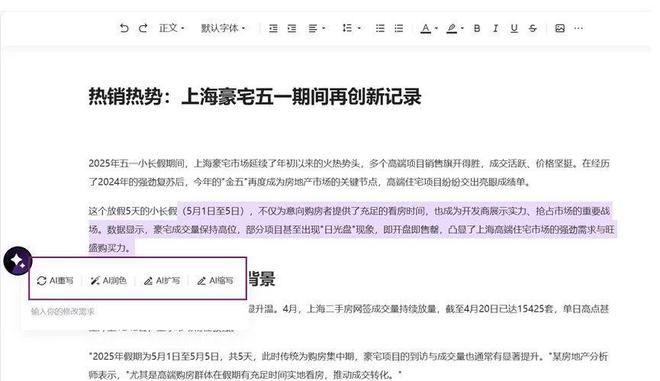Apply the bulleted list icon
Screen dimensions: 660x381
[380, 28]
